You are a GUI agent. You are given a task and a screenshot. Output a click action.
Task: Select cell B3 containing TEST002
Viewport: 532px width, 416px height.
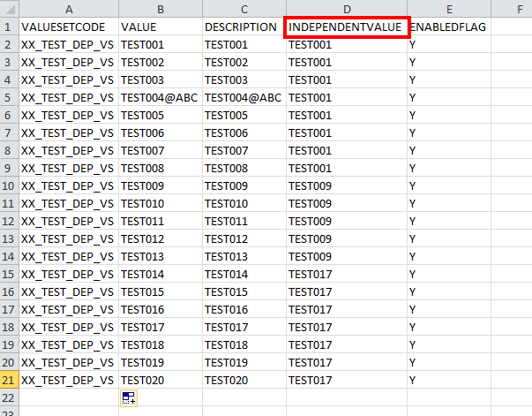coord(161,62)
